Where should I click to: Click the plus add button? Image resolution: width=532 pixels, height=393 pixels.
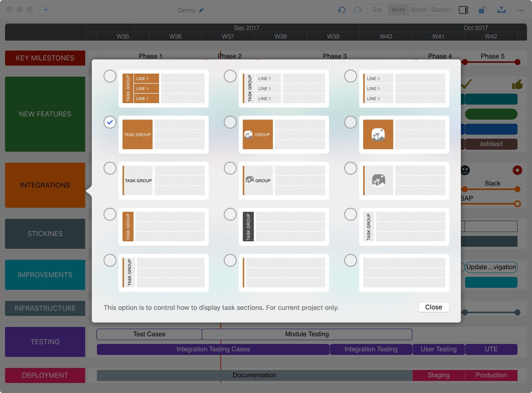click(x=46, y=10)
